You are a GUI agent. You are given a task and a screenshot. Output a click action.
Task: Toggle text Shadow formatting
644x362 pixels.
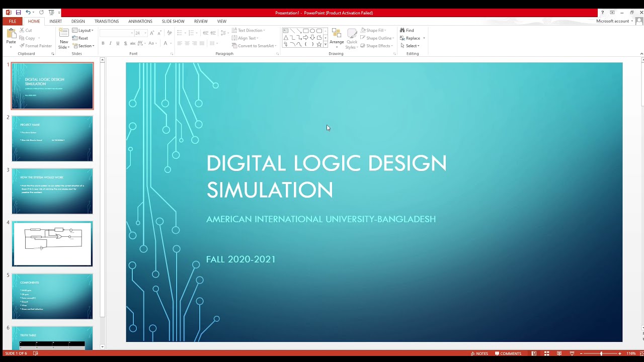point(125,43)
